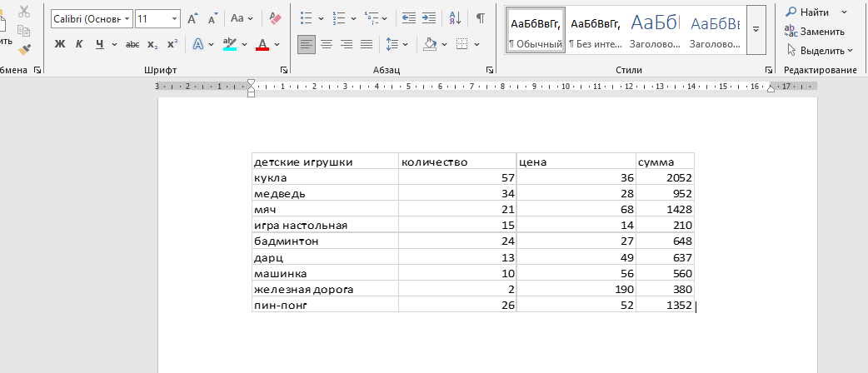868x373 pixels.
Task: Toggle italic formatting with the К button
Action: (x=80, y=44)
